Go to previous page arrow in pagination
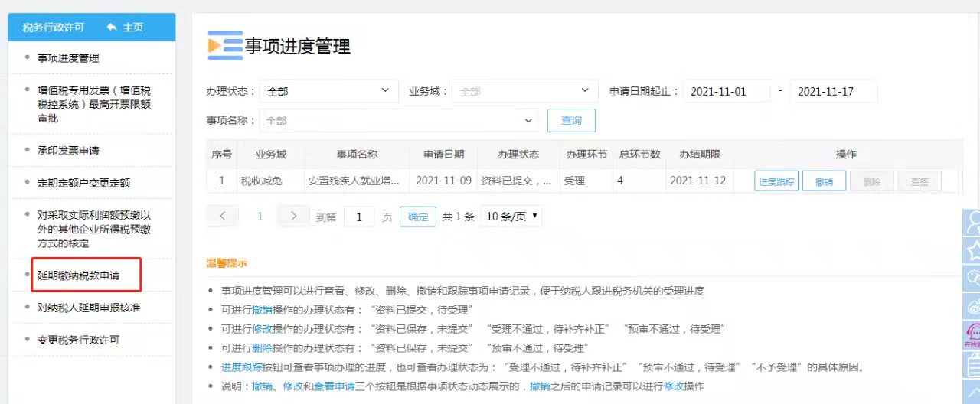Image resolution: width=980 pixels, height=404 pixels. (x=223, y=217)
